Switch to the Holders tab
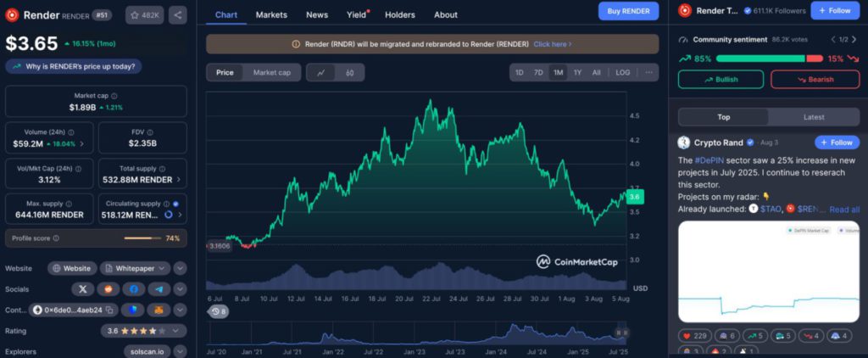 400,14
